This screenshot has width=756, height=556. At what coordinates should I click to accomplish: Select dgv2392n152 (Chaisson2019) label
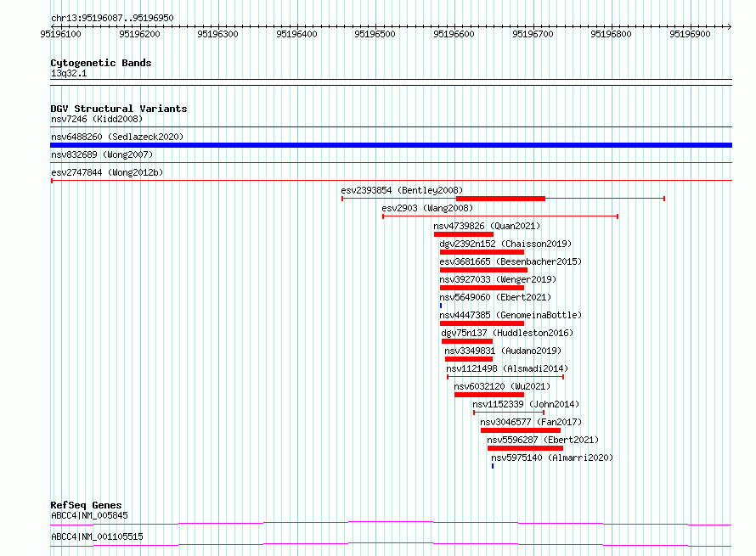coord(505,244)
